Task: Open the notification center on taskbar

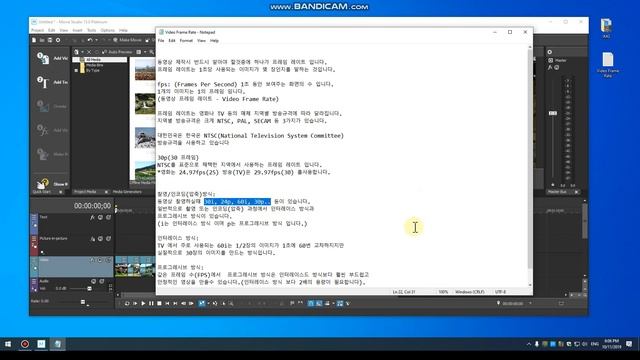Action: tap(629, 344)
